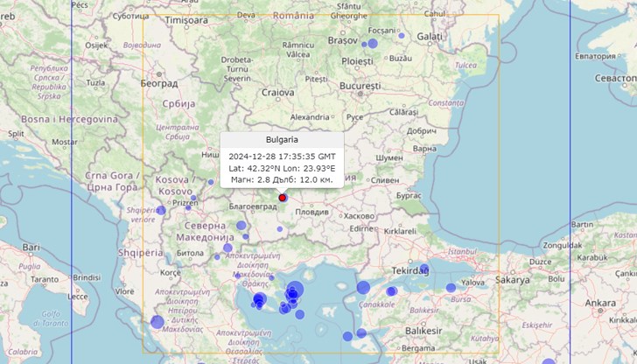Click the blue marker northeast of Tekirdağ

pyautogui.click(x=423, y=269)
